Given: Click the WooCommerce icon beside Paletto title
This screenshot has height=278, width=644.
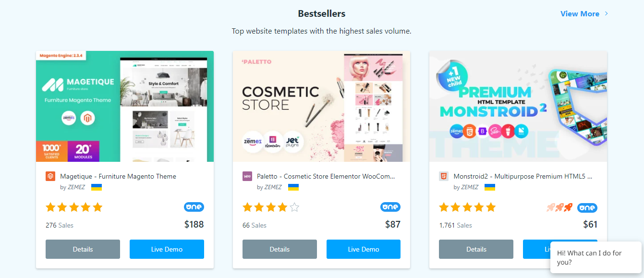Looking at the screenshot, I should click(247, 176).
